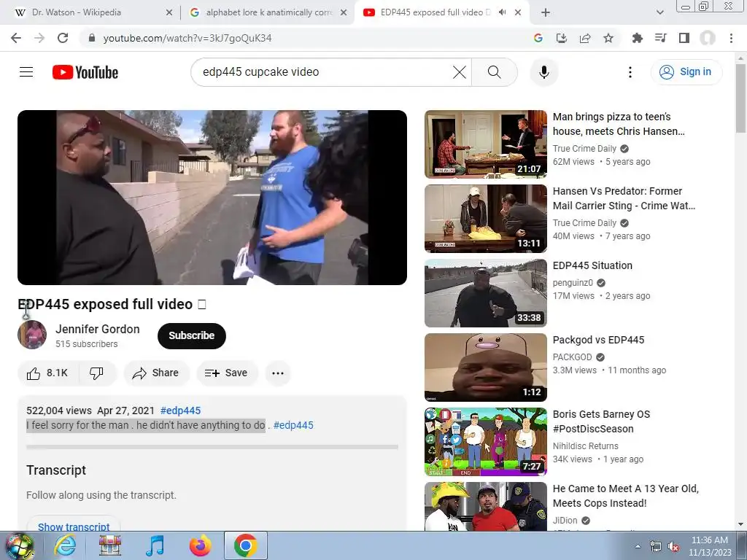Open Chrome profile avatar

click(708, 38)
